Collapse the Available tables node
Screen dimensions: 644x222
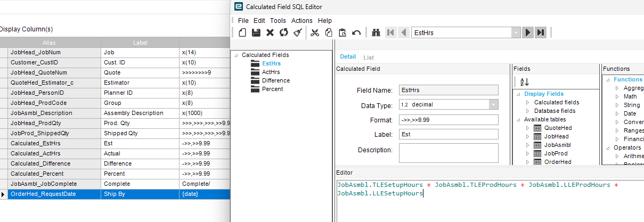518,120
